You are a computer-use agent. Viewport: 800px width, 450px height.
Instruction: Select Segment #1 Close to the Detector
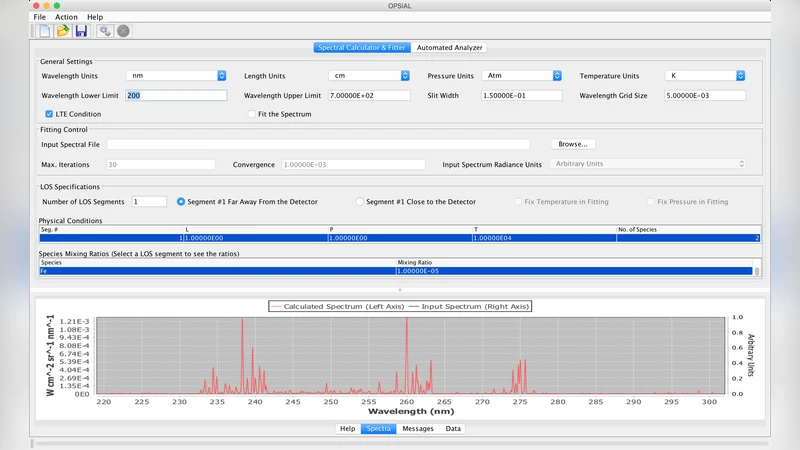[x=360, y=202]
